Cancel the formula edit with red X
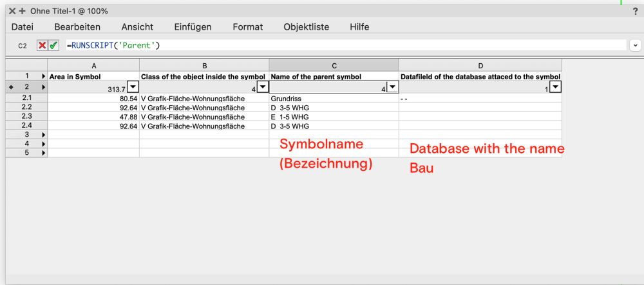The width and height of the screenshot is (644, 285). (43, 46)
